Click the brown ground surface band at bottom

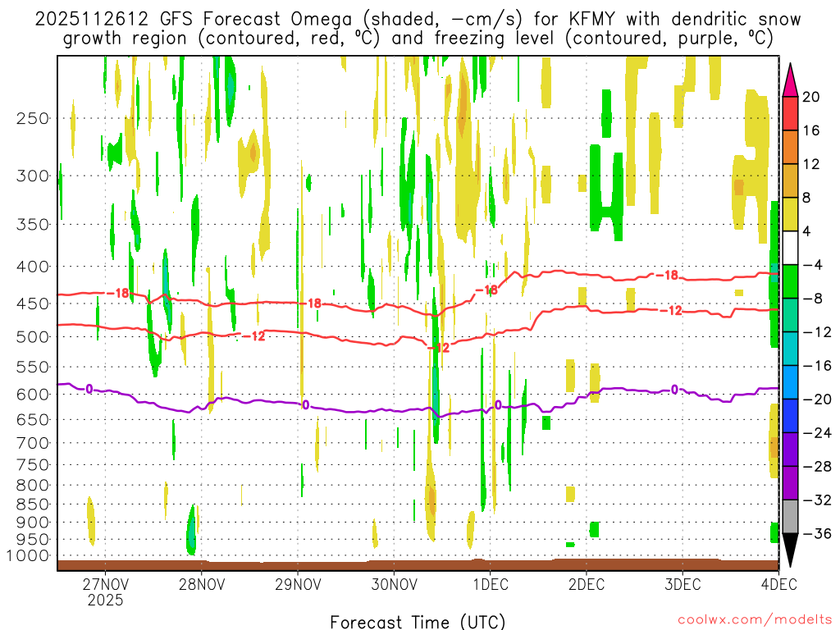(x=418, y=565)
